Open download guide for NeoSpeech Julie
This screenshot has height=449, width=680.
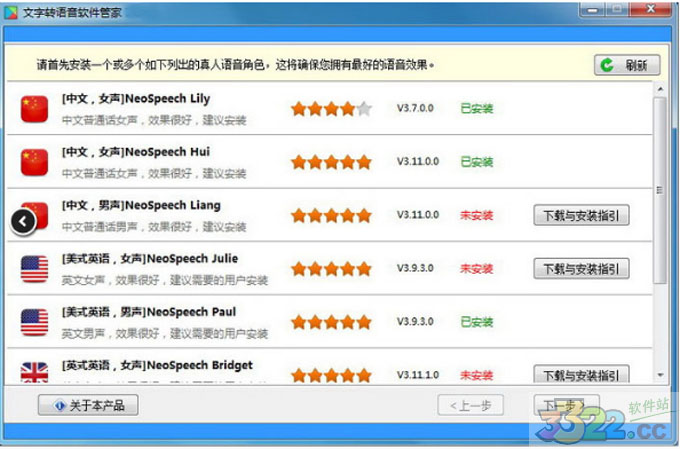point(581,269)
